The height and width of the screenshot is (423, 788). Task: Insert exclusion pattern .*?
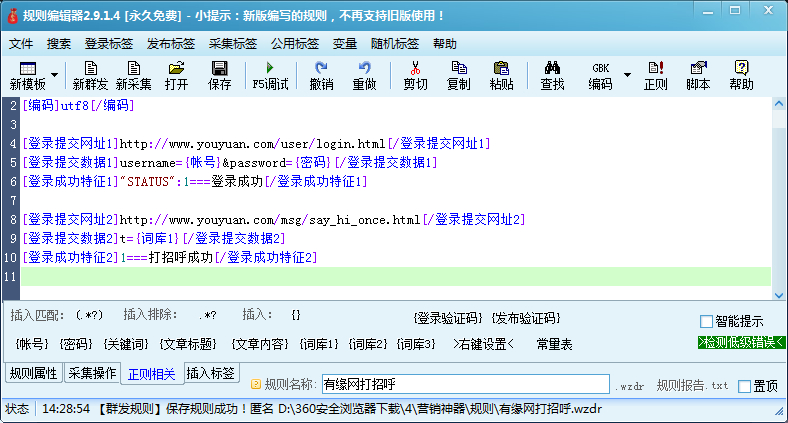[208, 315]
